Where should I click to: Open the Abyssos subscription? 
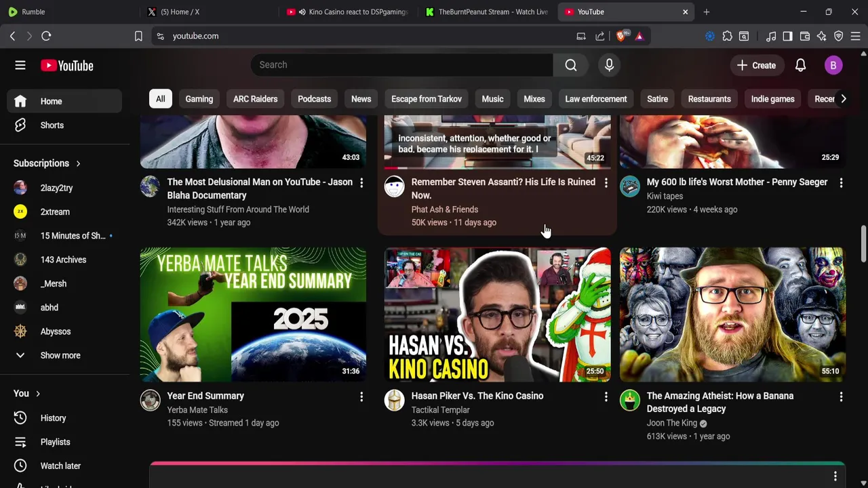[x=64, y=331]
